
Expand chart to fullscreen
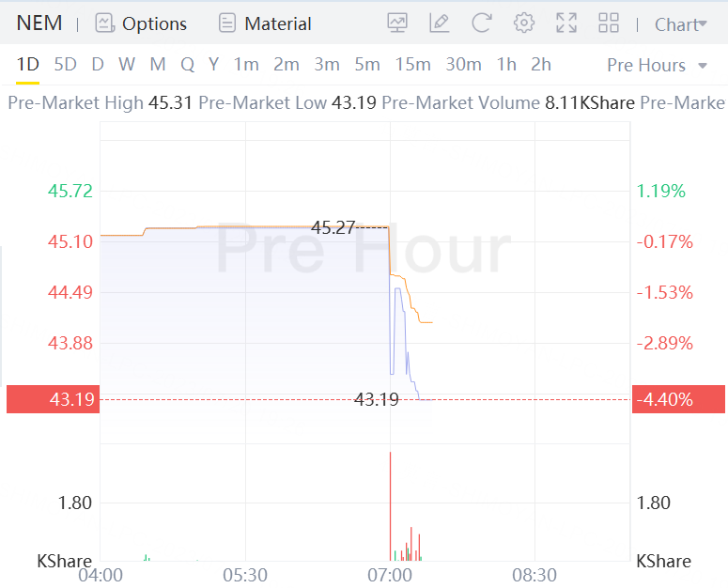(x=566, y=23)
